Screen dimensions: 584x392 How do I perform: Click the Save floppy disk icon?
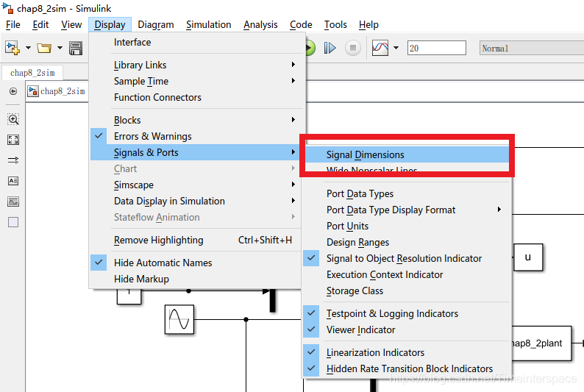(x=76, y=48)
